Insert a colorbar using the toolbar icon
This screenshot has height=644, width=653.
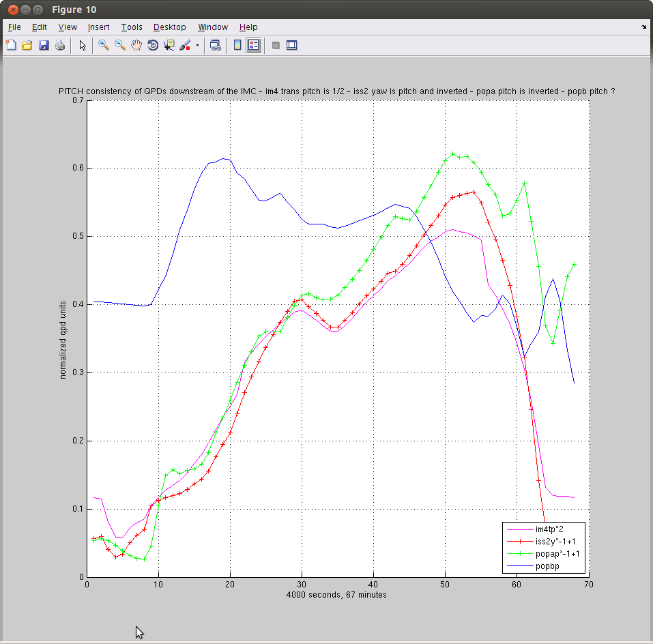[x=237, y=45]
